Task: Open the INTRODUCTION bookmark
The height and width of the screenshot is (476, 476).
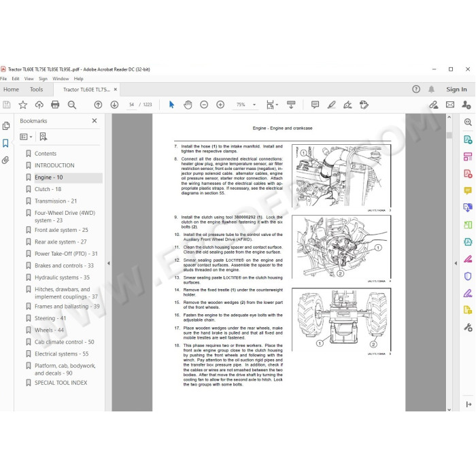Action: [54, 165]
